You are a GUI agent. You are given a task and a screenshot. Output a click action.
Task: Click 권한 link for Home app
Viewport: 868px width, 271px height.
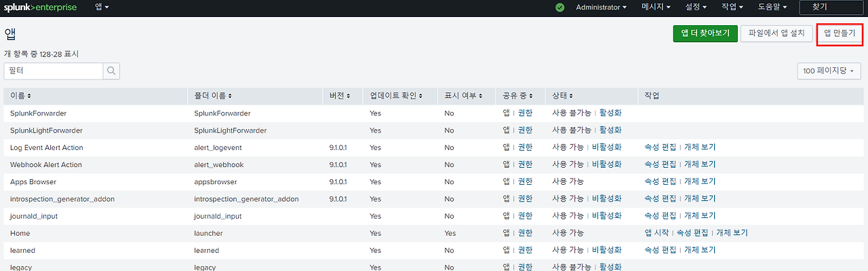(526, 233)
